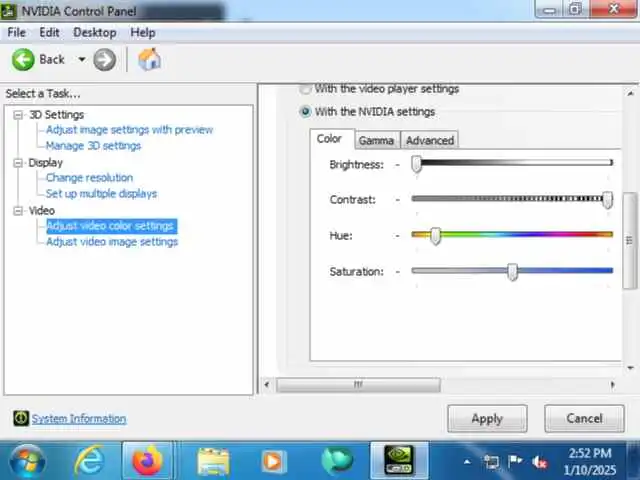Click the Back text label
The width and height of the screenshot is (640, 480).
pyautogui.click(x=52, y=60)
